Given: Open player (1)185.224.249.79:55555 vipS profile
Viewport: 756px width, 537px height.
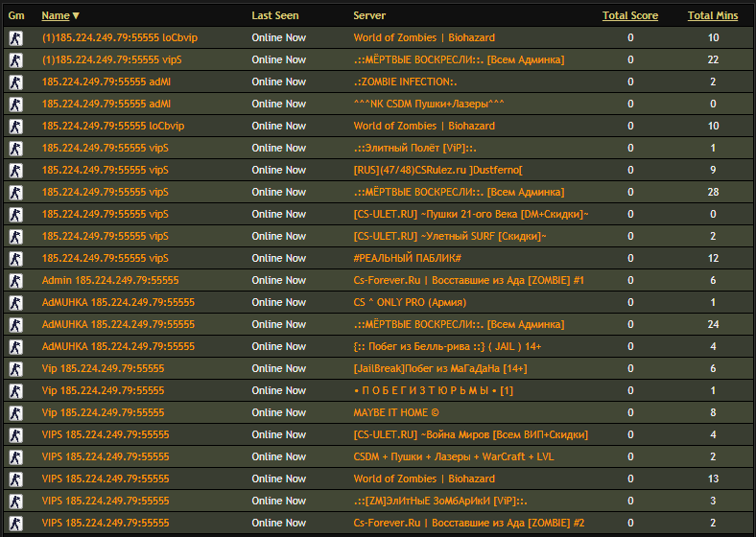Looking at the screenshot, I should [x=112, y=59].
